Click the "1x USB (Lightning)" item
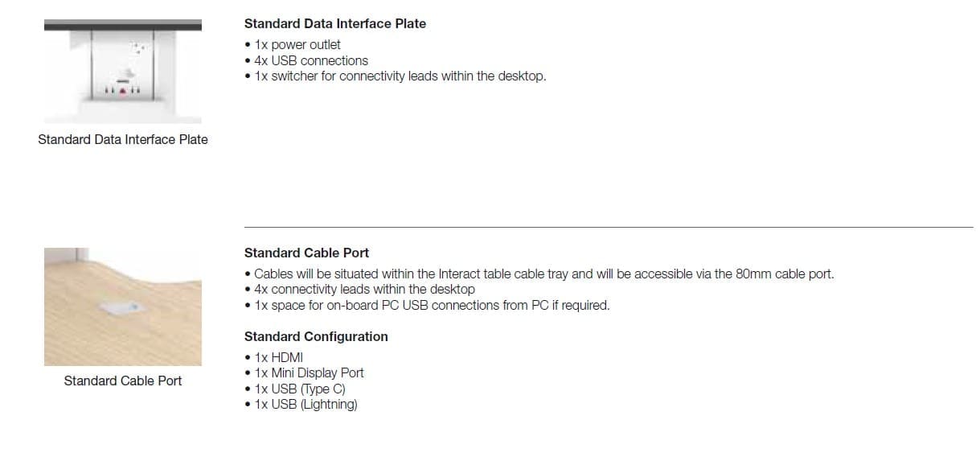Screen dimensions: 980x465 (x=305, y=404)
